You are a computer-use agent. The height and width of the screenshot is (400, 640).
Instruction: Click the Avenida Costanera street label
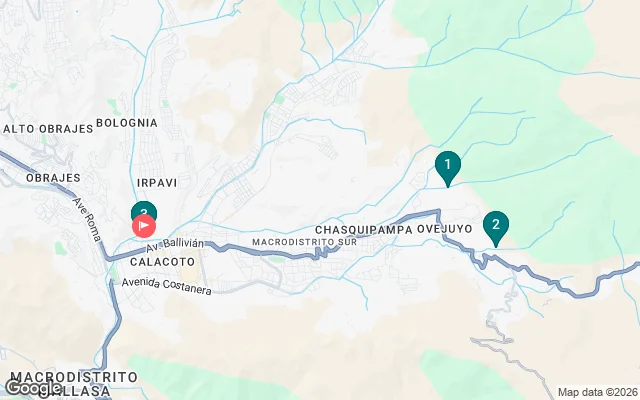pyautogui.click(x=167, y=286)
